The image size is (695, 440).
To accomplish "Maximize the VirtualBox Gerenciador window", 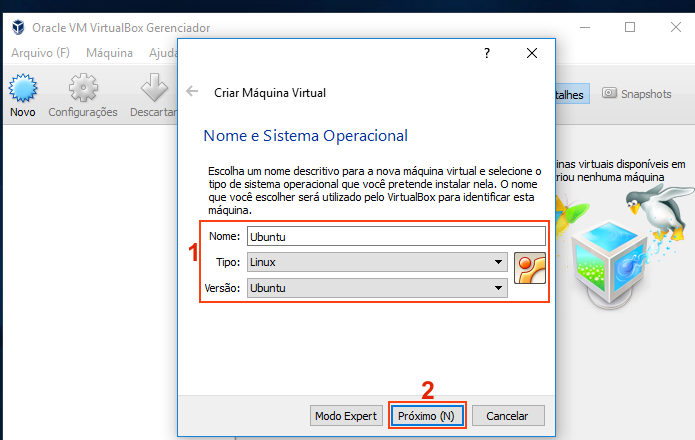I will [x=630, y=27].
